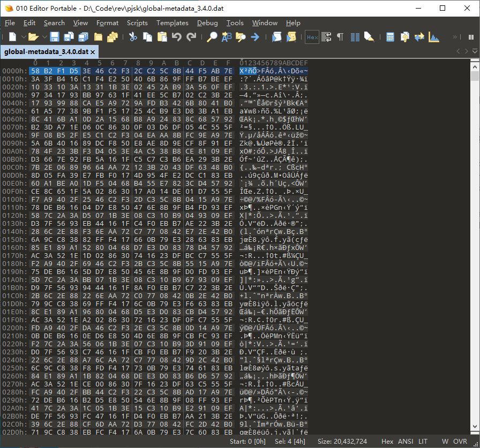Screen dimensions: 480x448
Task: Click the Undo arrow icon
Action: click(x=177, y=37)
